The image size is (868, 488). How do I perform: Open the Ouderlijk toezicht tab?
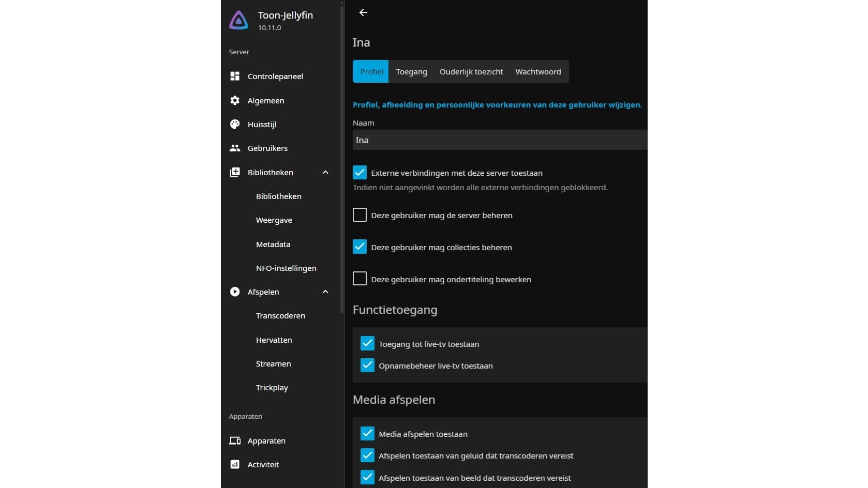tap(471, 72)
